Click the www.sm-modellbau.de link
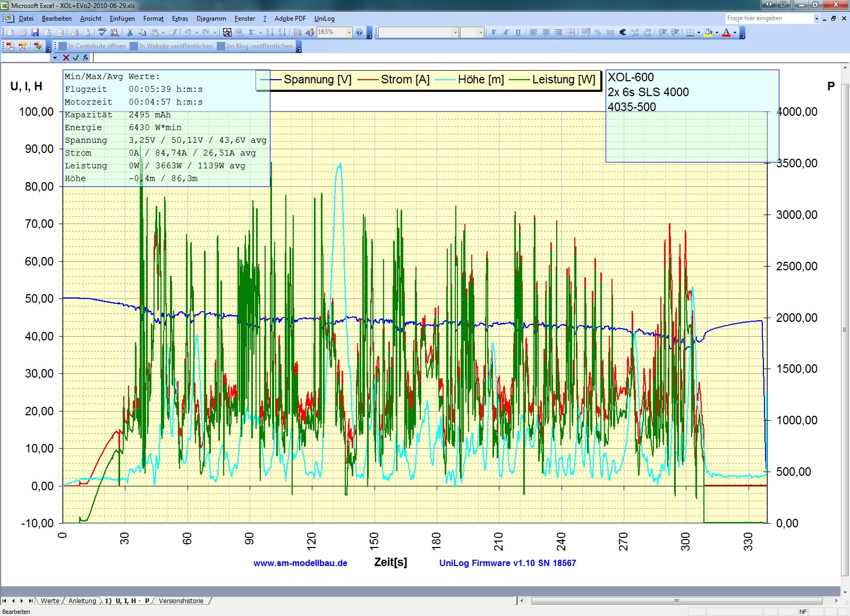Screen dimensions: 850x616 click(300, 563)
